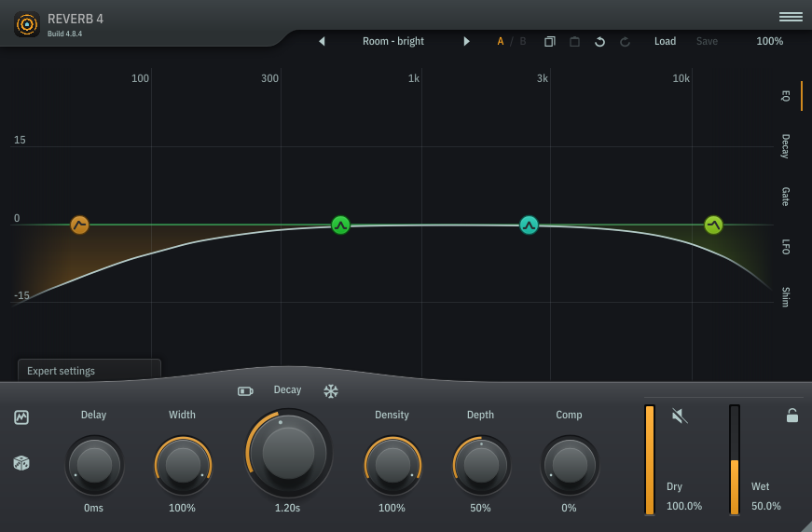812x532 pixels.
Task: Click the large Decay knob
Action: pyautogui.click(x=288, y=454)
